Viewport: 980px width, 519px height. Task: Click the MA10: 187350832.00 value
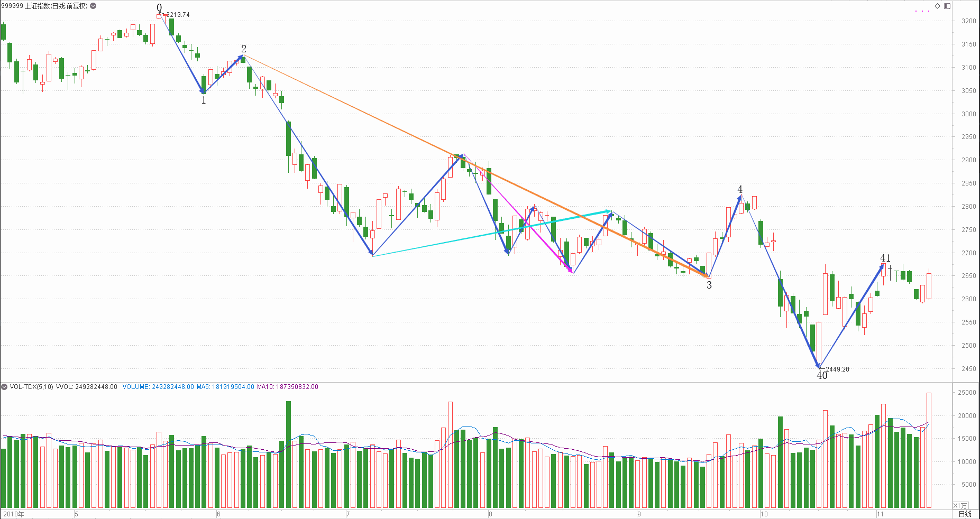[288, 387]
